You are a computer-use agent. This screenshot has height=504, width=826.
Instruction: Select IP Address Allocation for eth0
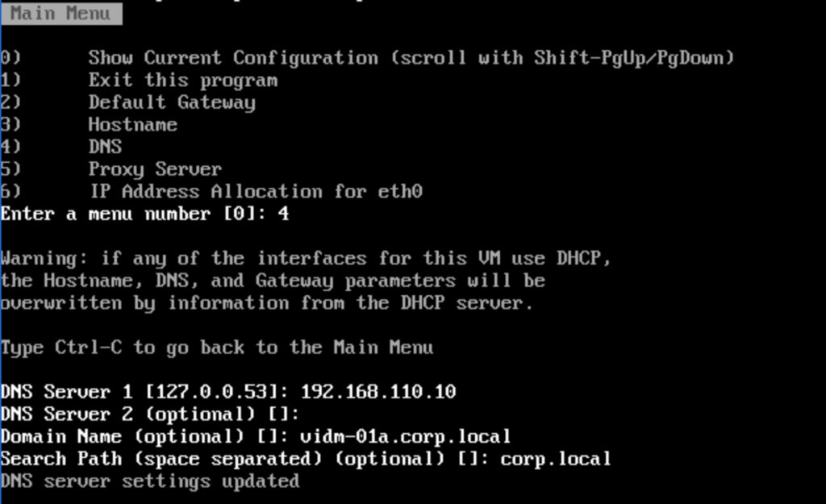[x=255, y=192]
